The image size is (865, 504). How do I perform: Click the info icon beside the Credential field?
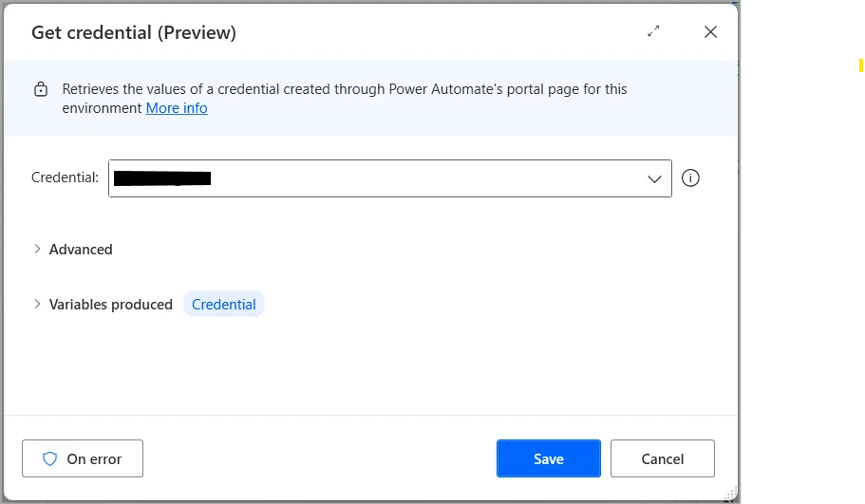690,178
